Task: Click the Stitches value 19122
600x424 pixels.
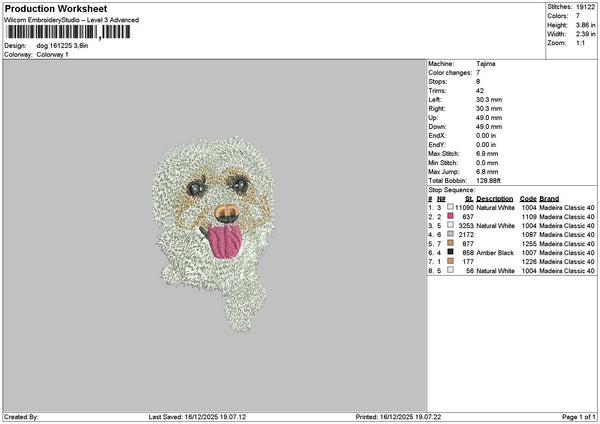Action: [x=585, y=7]
